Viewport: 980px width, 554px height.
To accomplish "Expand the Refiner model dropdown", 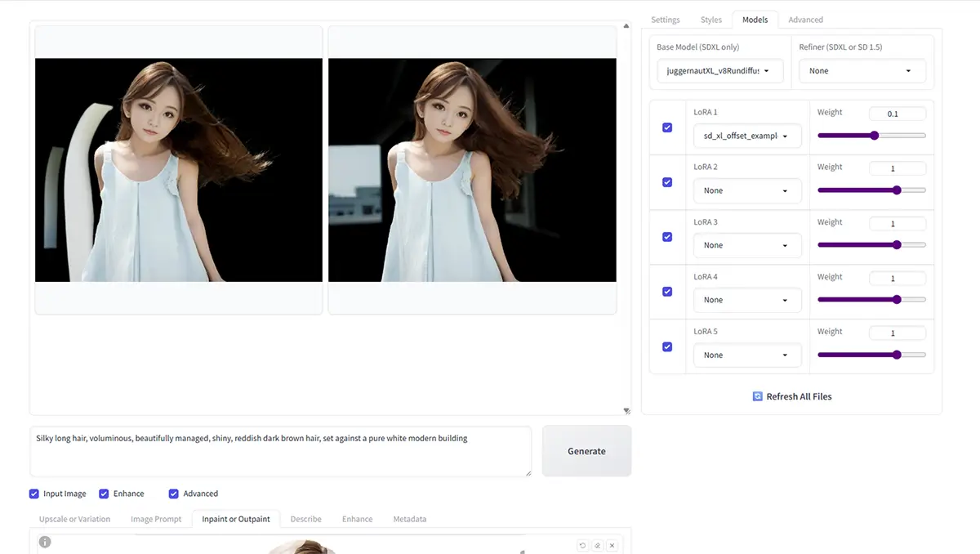I will (862, 71).
